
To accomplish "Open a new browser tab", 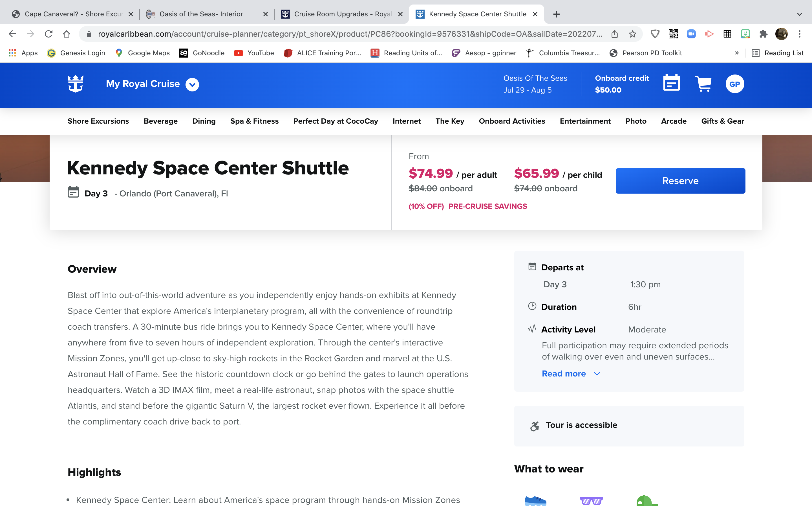I will [556, 14].
